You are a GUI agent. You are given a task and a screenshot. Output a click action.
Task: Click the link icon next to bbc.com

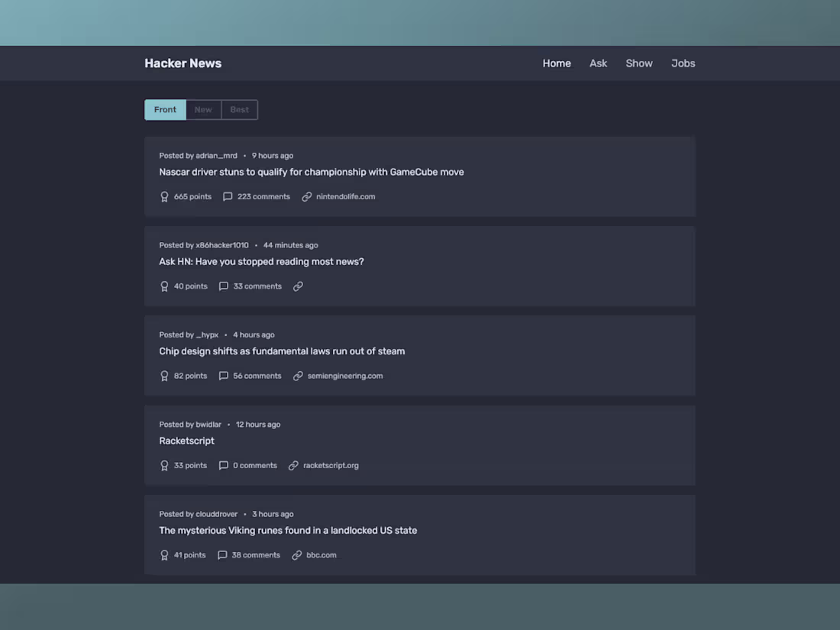[296, 555]
